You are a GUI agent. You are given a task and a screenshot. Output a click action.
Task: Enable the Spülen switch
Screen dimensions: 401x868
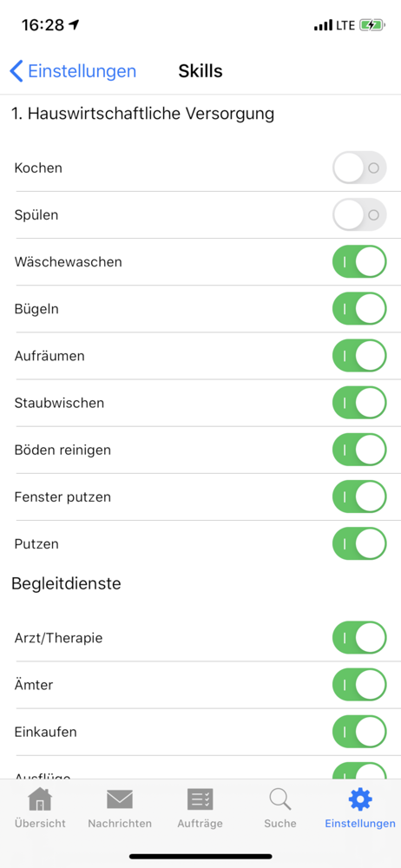359,214
